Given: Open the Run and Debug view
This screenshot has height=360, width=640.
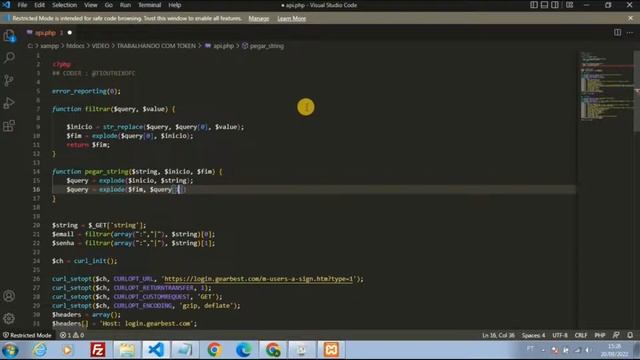Looking at the screenshot, I should tap(9, 103).
